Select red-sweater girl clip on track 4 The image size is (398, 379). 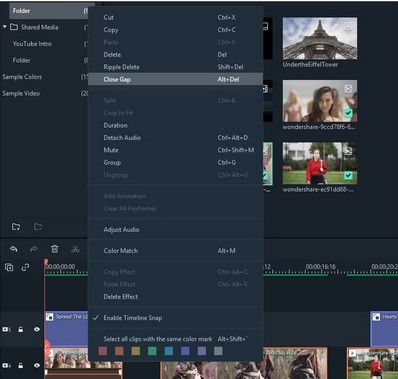(372, 363)
